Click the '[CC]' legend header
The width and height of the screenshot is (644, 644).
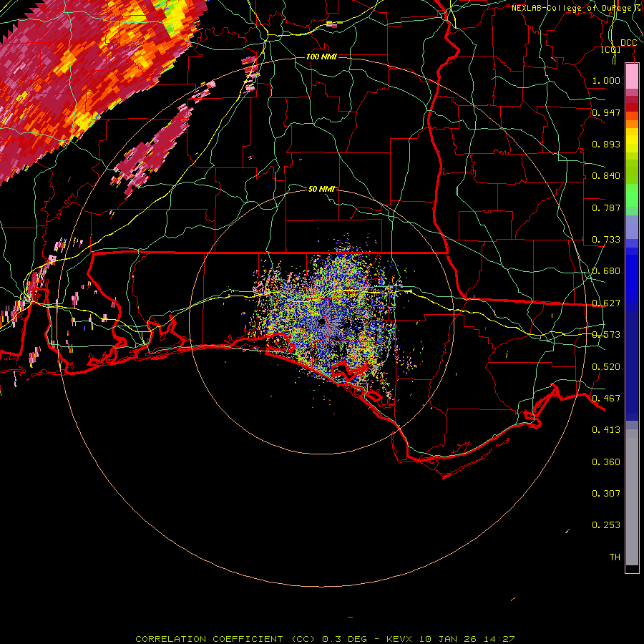pyautogui.click(x=611, y=50)
